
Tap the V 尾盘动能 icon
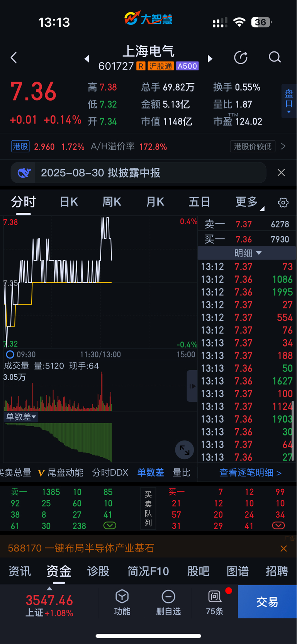[41, 473]
